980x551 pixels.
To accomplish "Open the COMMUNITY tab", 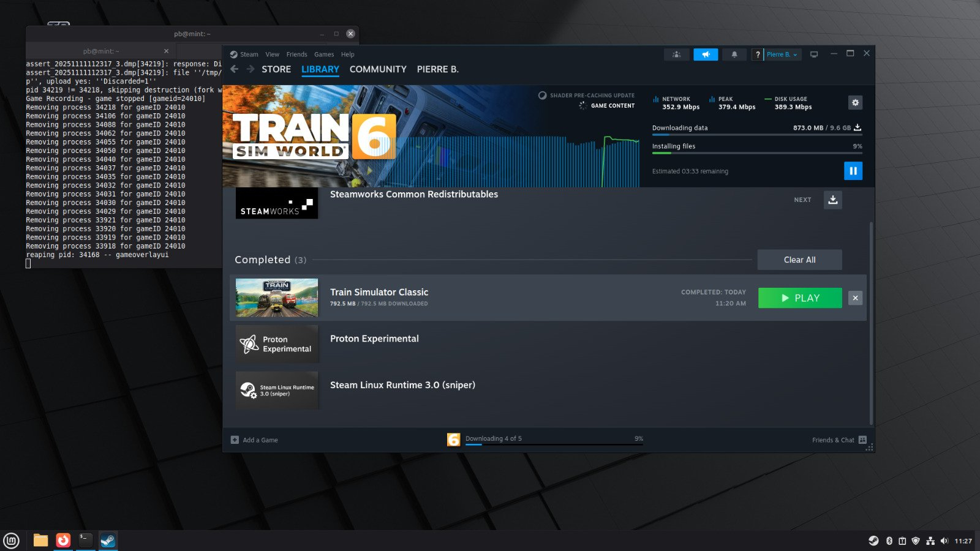I will coord(378,69).
